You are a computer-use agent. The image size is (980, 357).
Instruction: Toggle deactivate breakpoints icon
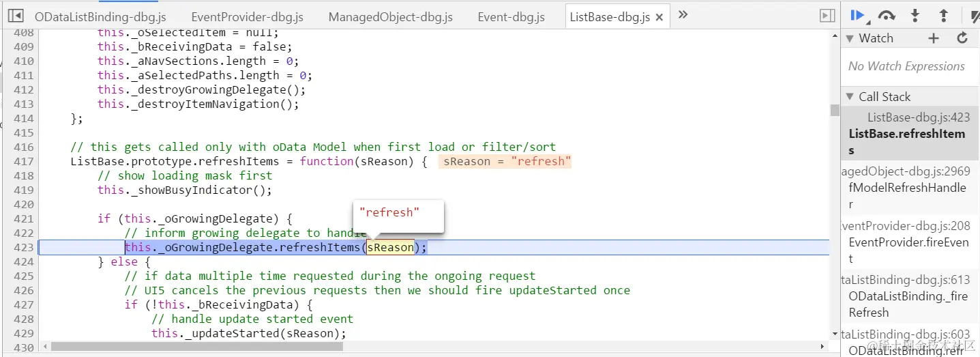tap(975, 16)
